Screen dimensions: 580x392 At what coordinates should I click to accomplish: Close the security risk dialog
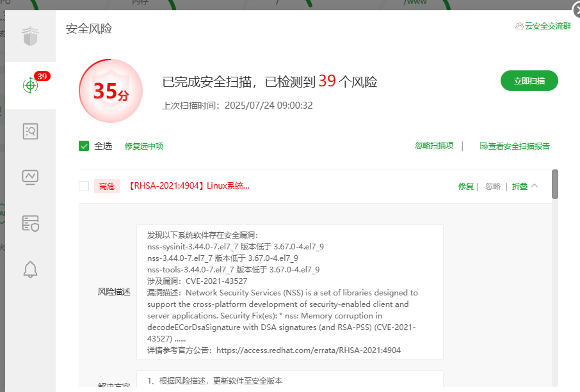[x=574, y=9]
